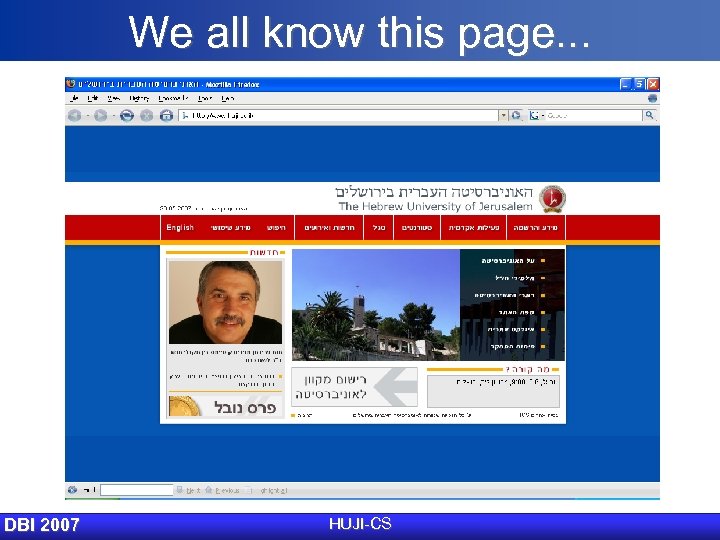This screenshot has height=540, width=720.
Task: Click the מה קורה events heading
Action: tap(528, 369)
